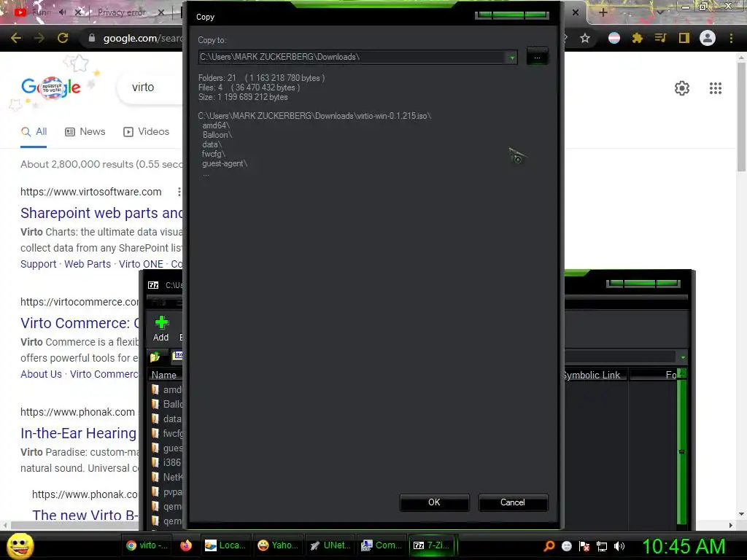Open the smiley Start button
Image resolution: width=747 pixels, height=560 pixels.
20,545
